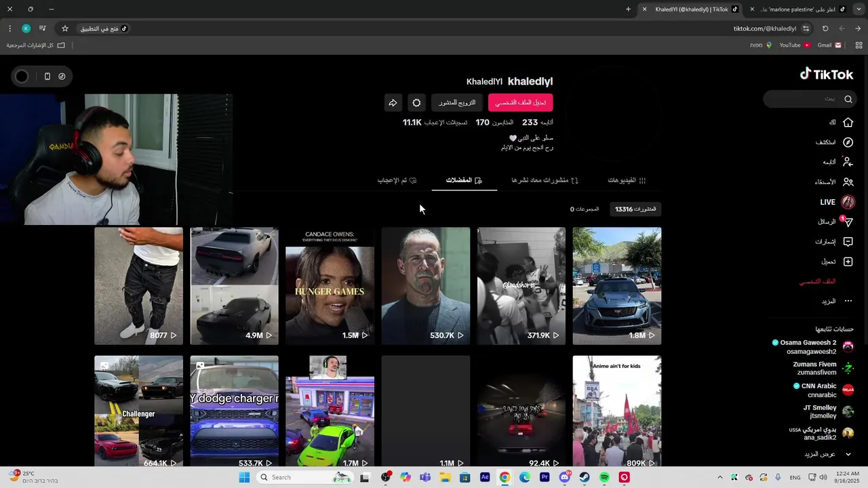Open Chrome three-dot menu
The height and width of the screenshot is (488, 868).
[x=9, y=28]
